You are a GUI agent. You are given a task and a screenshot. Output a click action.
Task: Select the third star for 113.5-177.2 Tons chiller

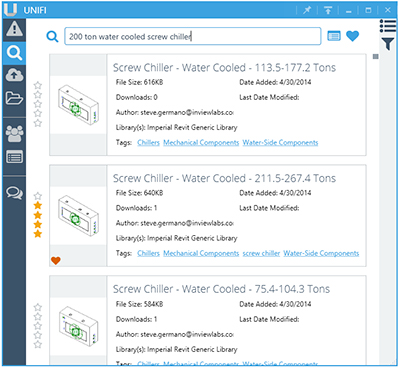38,104
